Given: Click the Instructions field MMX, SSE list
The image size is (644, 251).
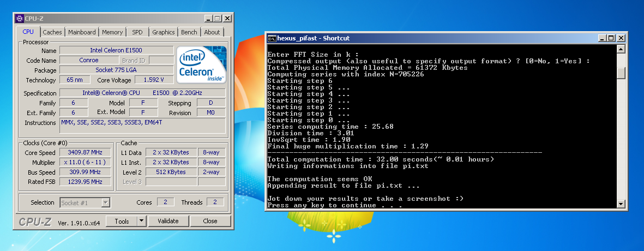Looking at the screenshot, I should 142,125.
